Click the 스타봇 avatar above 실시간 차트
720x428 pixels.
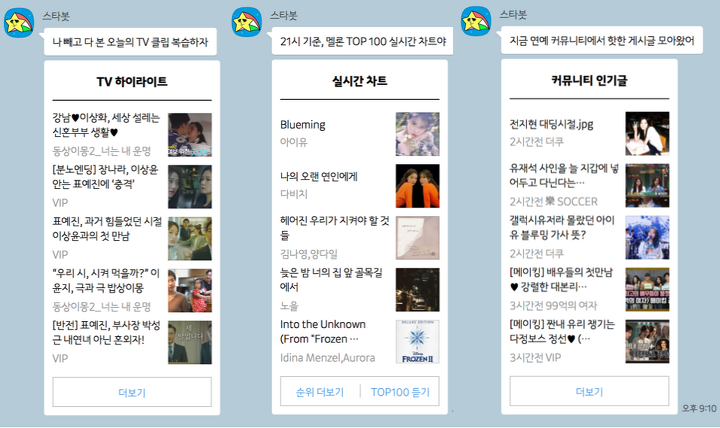247,22
